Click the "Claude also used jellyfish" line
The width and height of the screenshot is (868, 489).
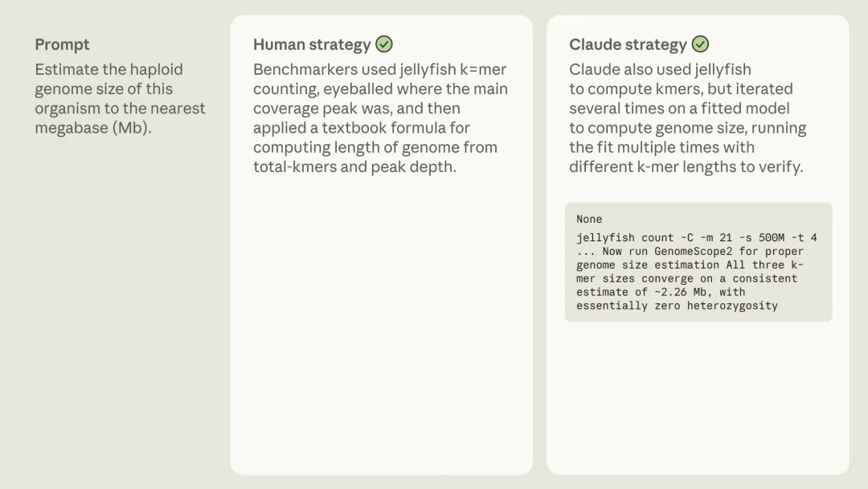pyautogui.click(x=660, y=69)
